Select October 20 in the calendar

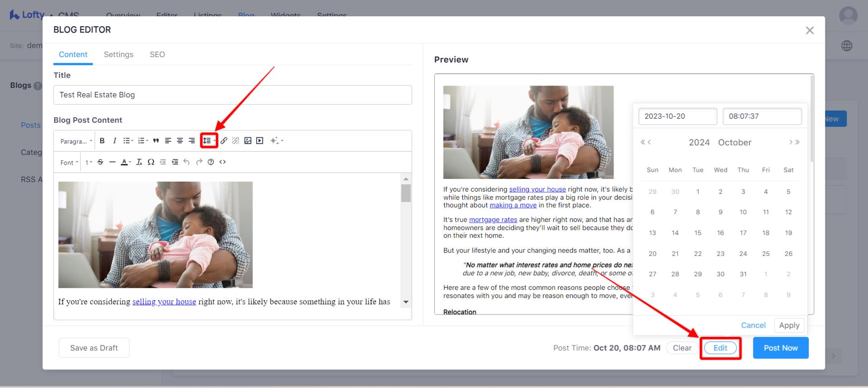[652, 254]
